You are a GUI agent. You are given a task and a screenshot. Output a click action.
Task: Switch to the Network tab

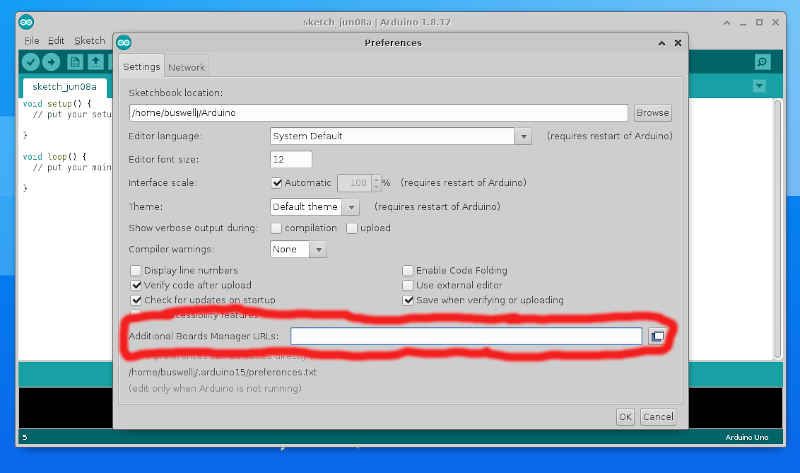coord(186,67)
